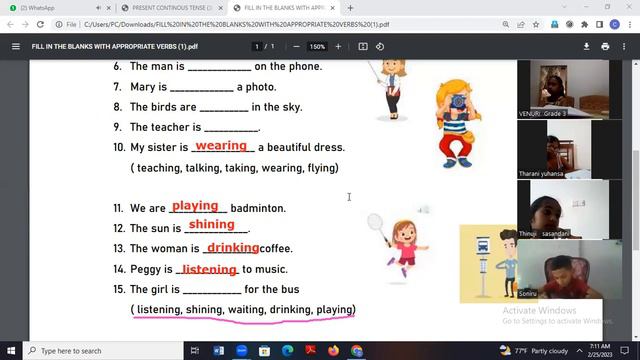The width and height of the screenshot is (640, 360).
Task: Select Thinuji sasandani video tile
Action: coord(569,209)
